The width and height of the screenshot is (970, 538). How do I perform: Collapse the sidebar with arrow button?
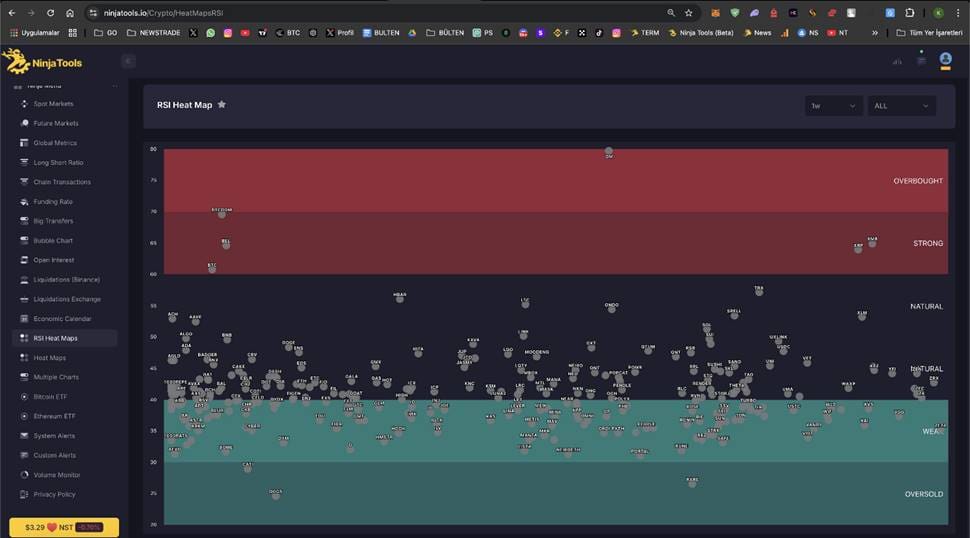pos(128,61)
